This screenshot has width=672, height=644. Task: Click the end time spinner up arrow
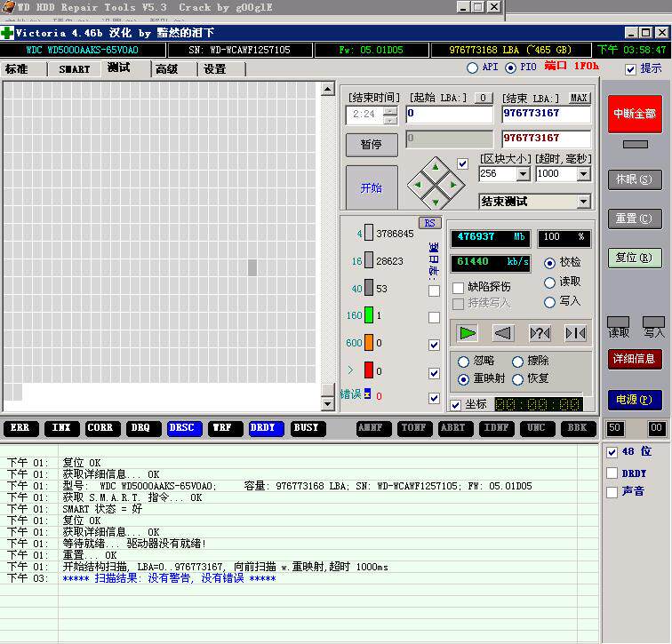point(390,111)
